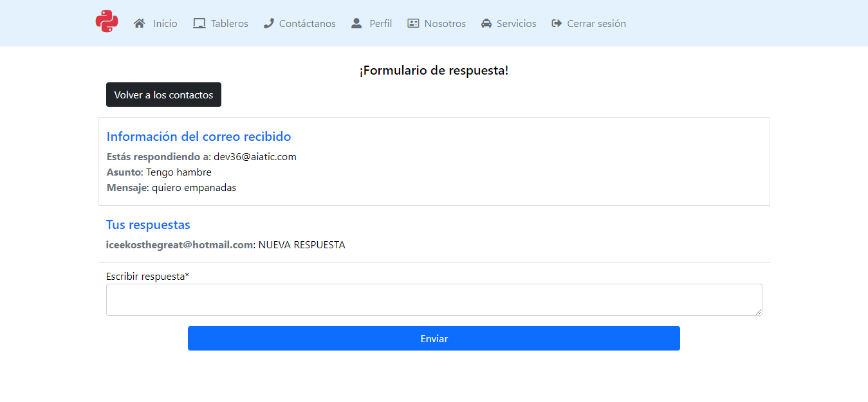Click the sign-out icon beside Cerrar sesión
The height and width of the screenshot is (402, 868).
point(557,23)
